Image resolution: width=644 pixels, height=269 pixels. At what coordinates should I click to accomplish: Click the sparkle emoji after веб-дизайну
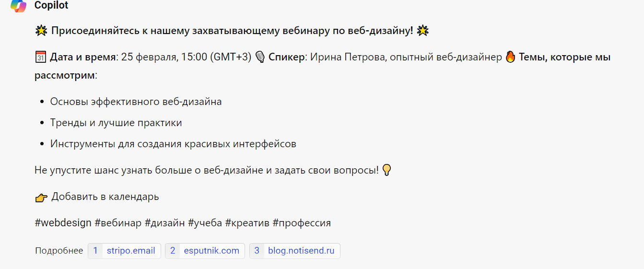[x=422, y=31]
